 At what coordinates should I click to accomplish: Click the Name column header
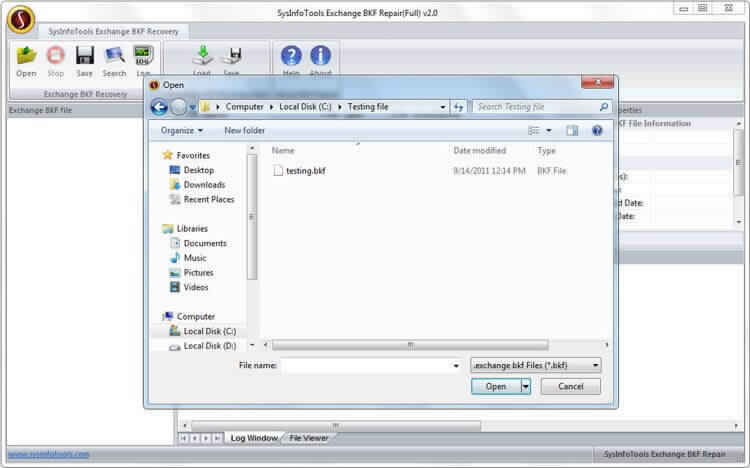click(283, 150)
